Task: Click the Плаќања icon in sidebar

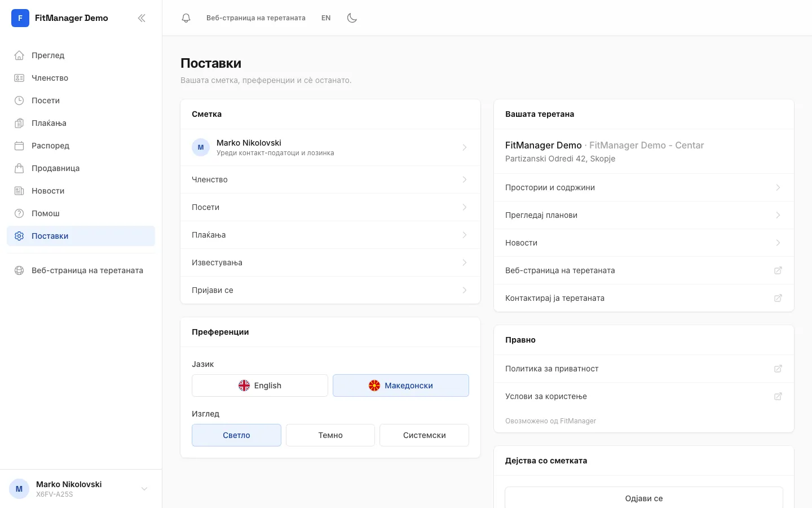Action: click(19, 123)
